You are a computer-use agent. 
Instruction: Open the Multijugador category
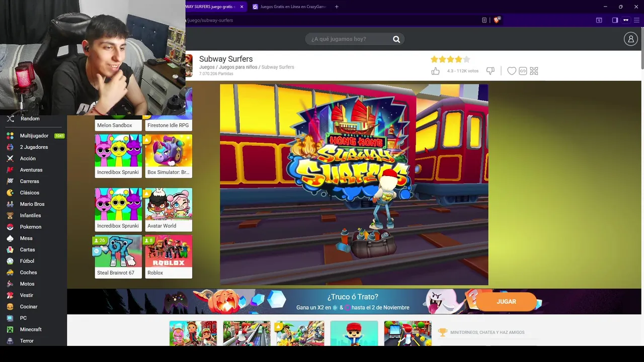[x=34, y=136]
